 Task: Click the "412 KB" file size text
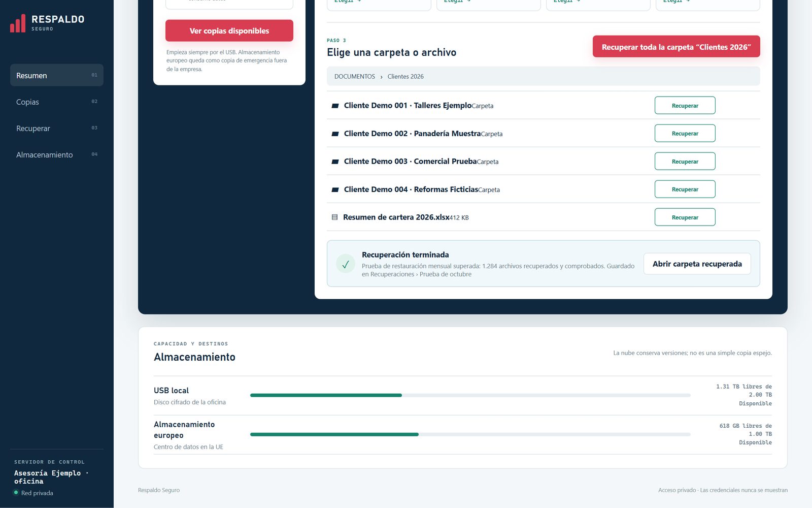[x=459, y=217]
